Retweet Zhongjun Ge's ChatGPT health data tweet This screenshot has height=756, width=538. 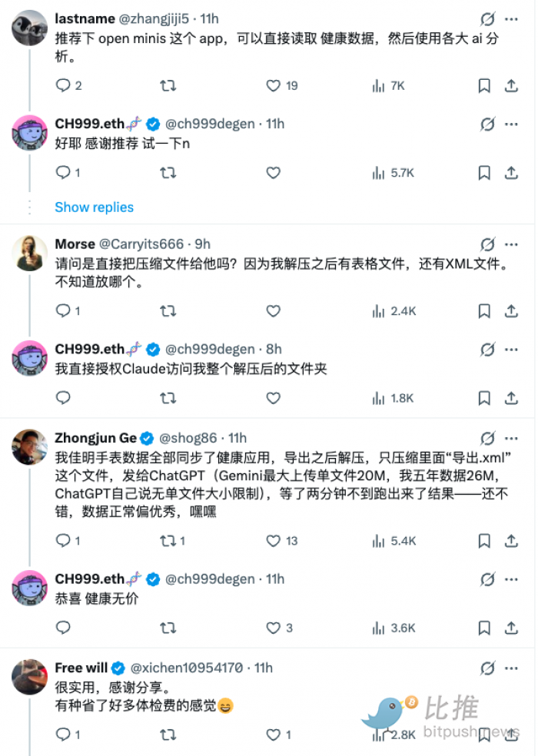click(x=168, y=541)
